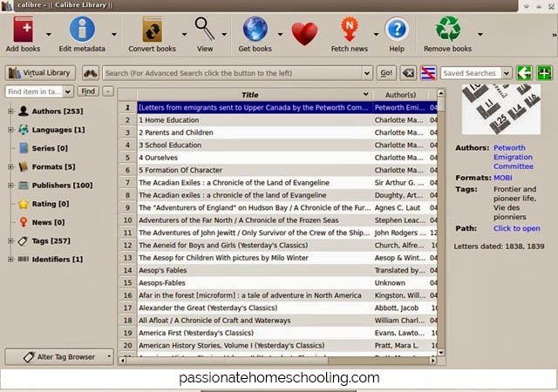Click the Convert books icon
The image size is (558, 392).
coord(153,30)
